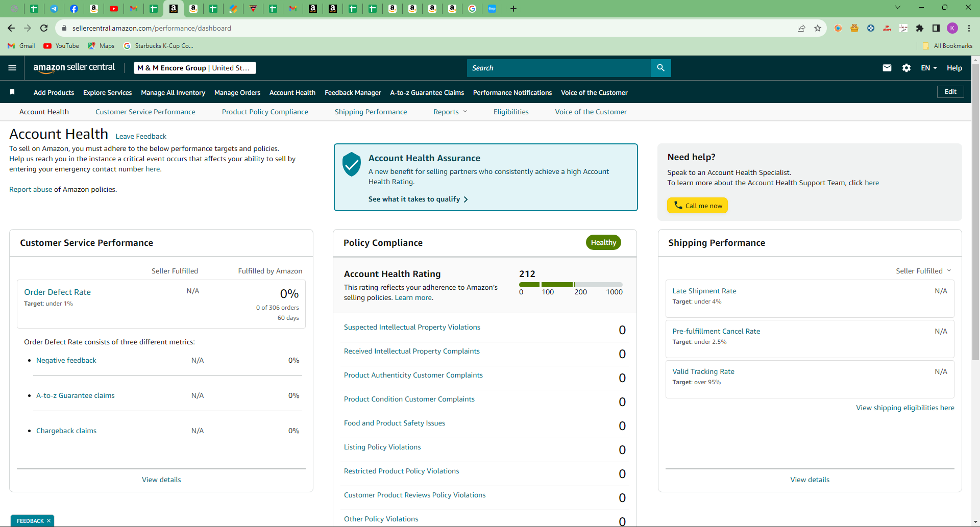Open the YouTube bookmark

point(61,46)
